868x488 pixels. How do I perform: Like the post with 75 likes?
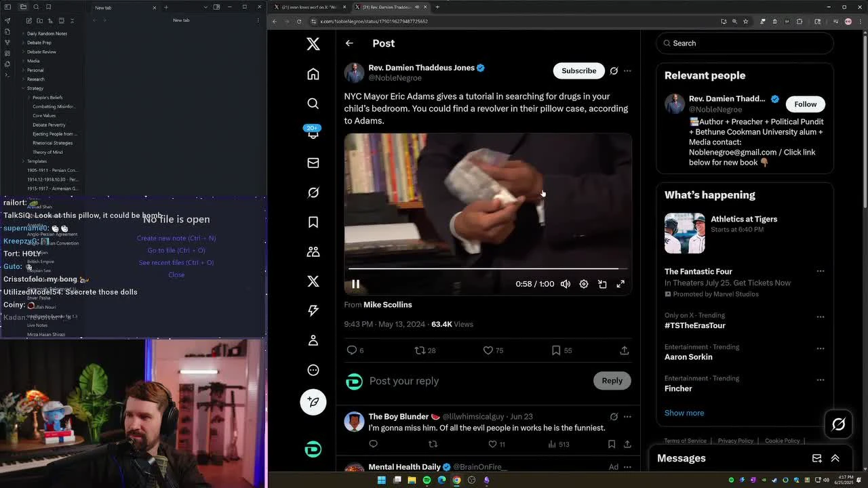[x=488, y=350]
